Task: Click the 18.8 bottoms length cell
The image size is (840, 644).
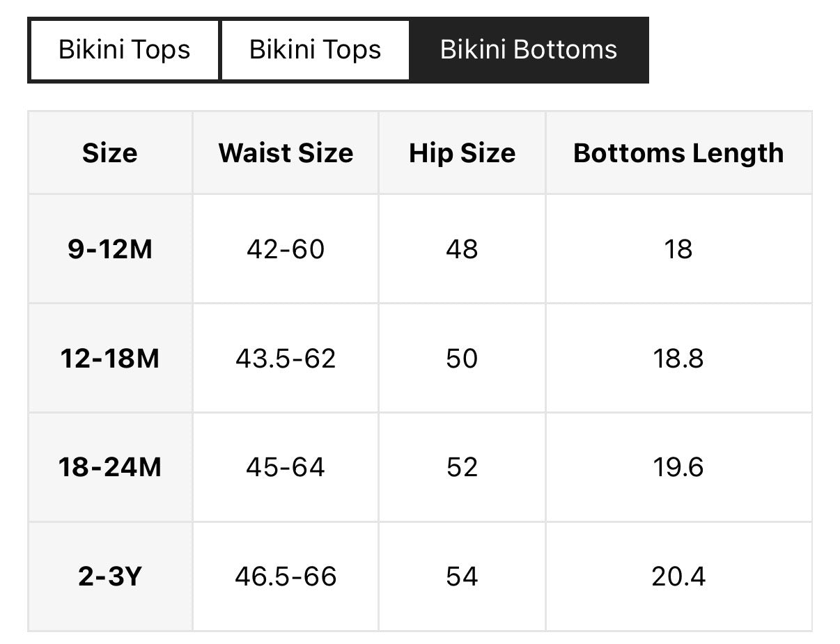Action: 678,359
